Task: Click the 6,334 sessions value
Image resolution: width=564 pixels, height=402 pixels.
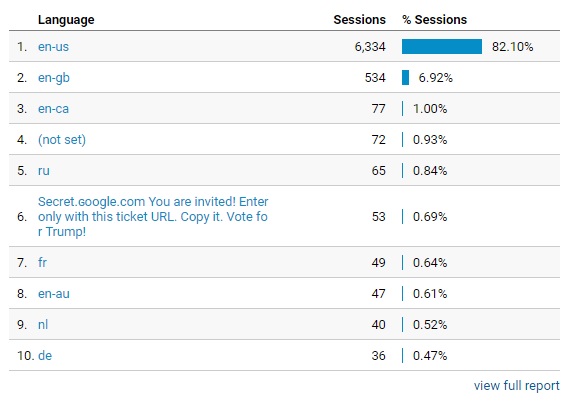Action: [370, 47]
